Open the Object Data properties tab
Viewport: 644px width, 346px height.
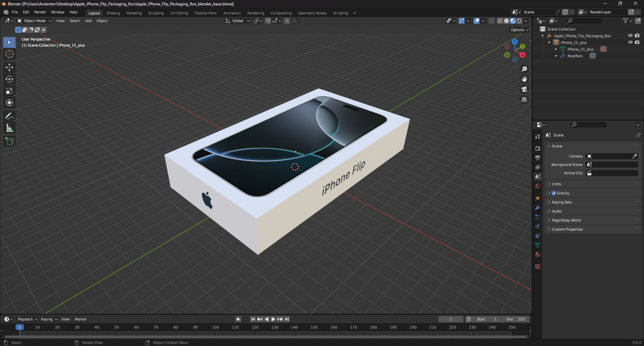tap(538, 245)
